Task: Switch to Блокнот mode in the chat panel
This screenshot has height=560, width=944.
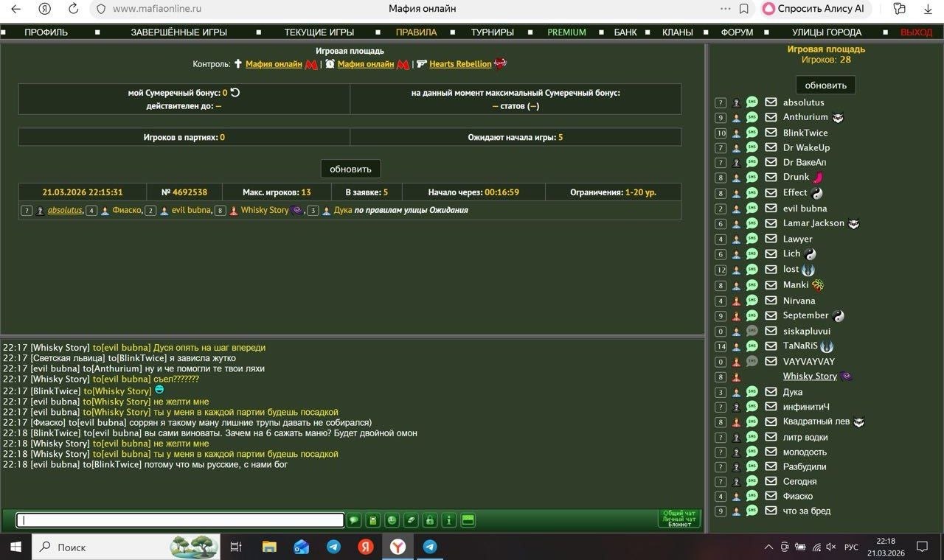Action: [x=679, y=525]
